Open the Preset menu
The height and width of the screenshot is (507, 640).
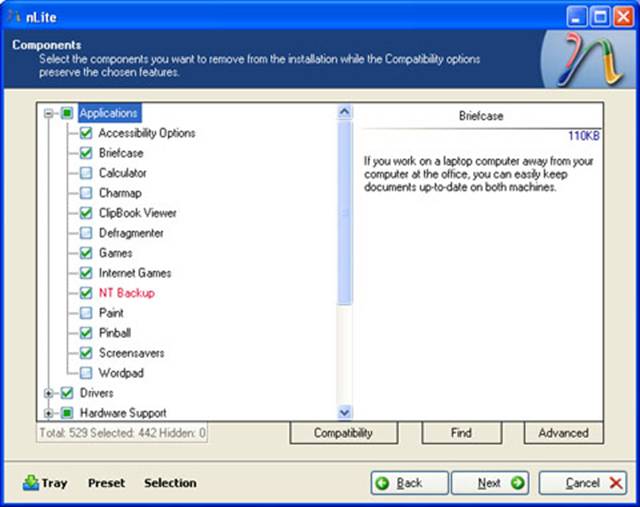106,483
